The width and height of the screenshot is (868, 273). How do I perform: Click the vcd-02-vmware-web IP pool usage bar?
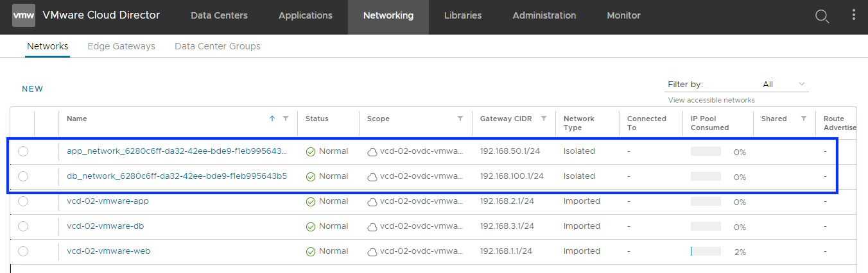pyautogui.click(x=706, y=252)
